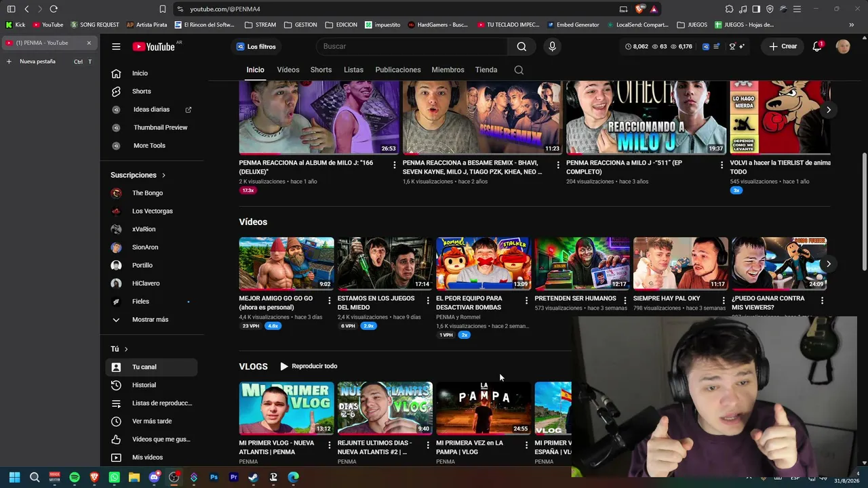Switch to the Listas channel tab
This screenshot has width=868, height=488.
[353, 70]
